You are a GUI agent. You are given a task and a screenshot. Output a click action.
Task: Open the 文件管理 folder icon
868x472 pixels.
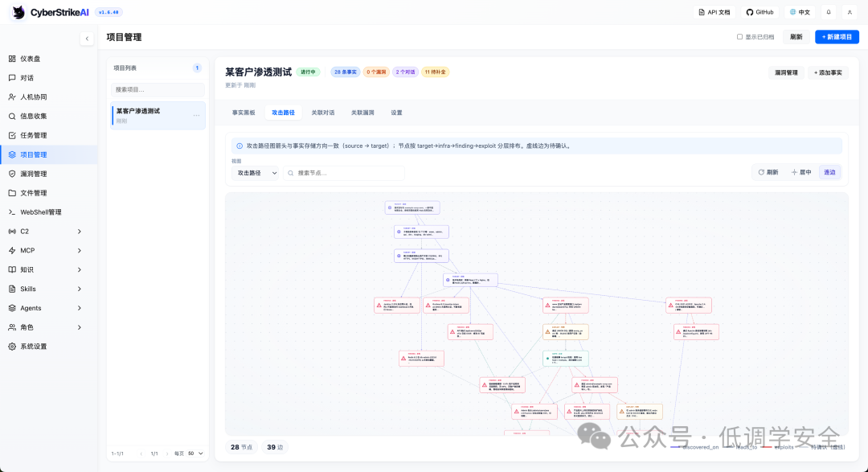coord(12,193)
